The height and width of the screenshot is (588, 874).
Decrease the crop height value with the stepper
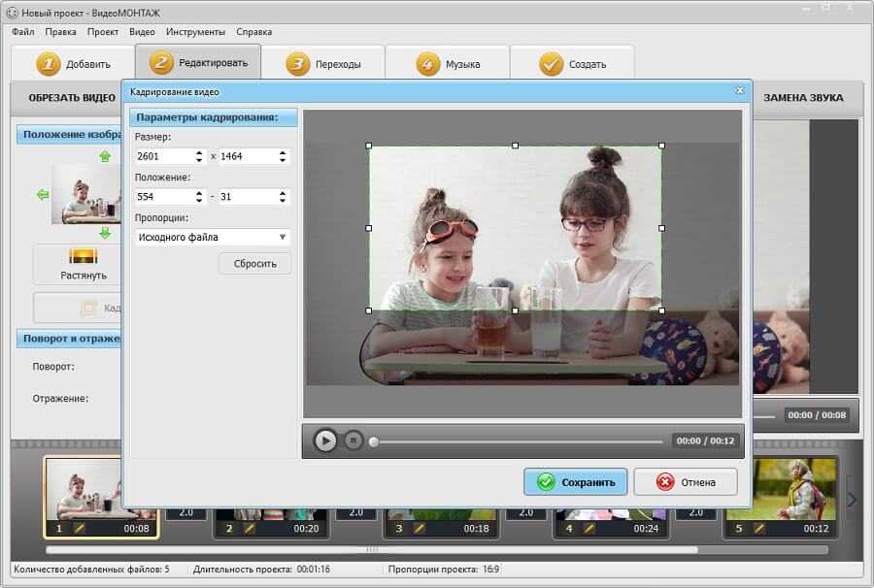coord(283,160)
